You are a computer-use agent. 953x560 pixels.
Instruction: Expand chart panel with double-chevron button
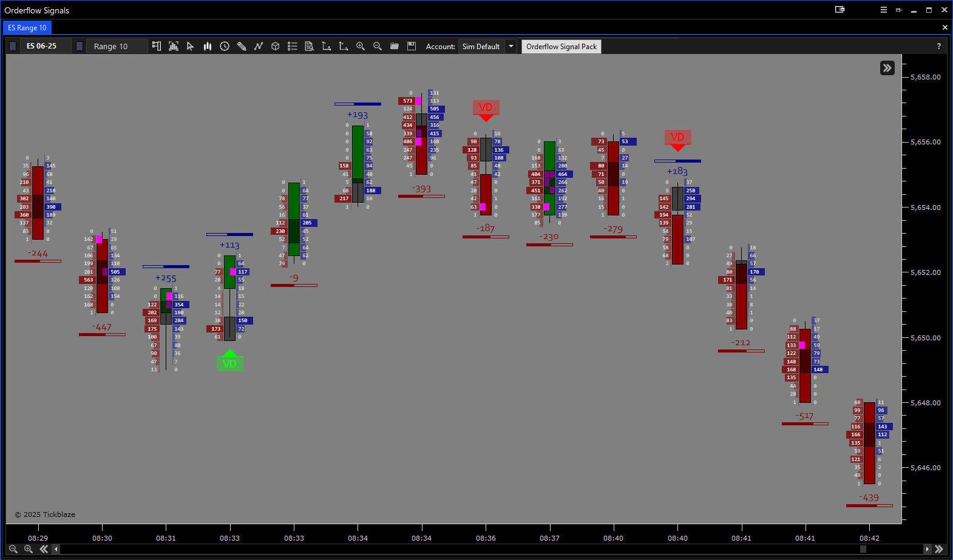887,68
